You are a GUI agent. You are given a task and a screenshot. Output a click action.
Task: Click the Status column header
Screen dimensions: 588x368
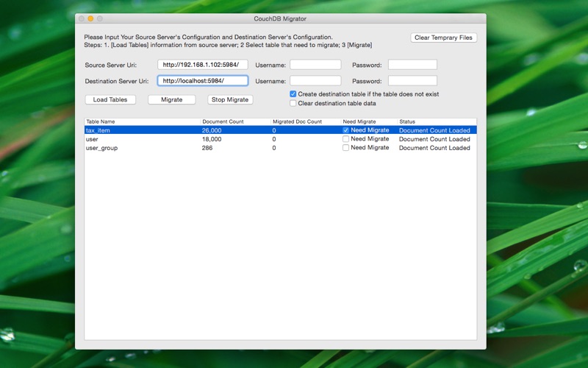437,121
